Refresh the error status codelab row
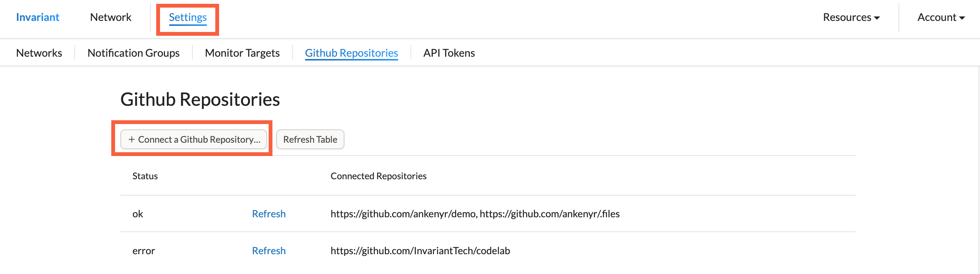 click(x=269, y=251)
